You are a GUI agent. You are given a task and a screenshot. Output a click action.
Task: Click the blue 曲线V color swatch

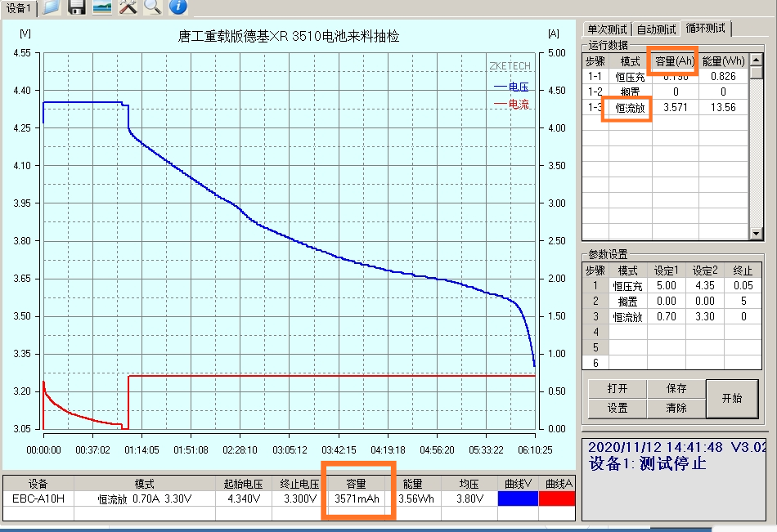click(x=518, y=498)
